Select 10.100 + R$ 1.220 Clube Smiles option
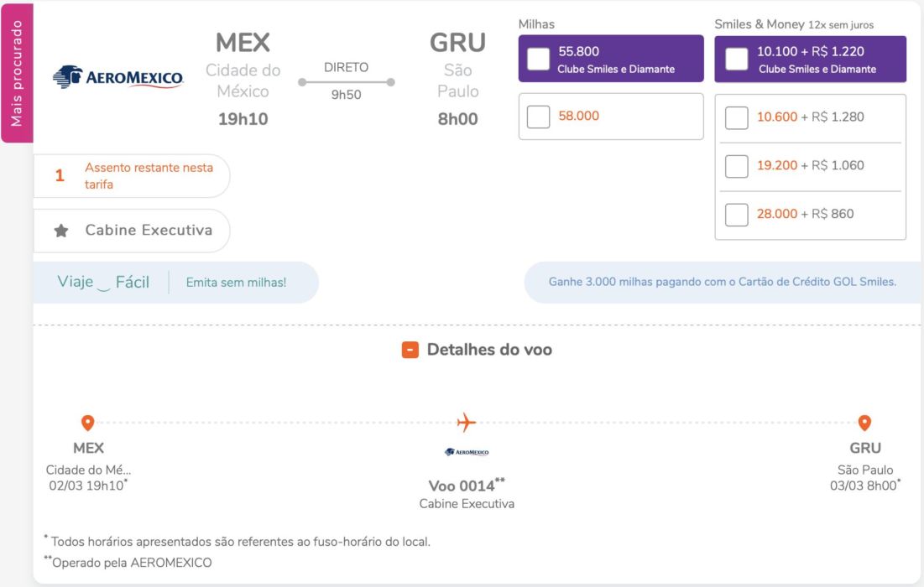Viewport: 924px width, 587px height. [x=737, y=59]
